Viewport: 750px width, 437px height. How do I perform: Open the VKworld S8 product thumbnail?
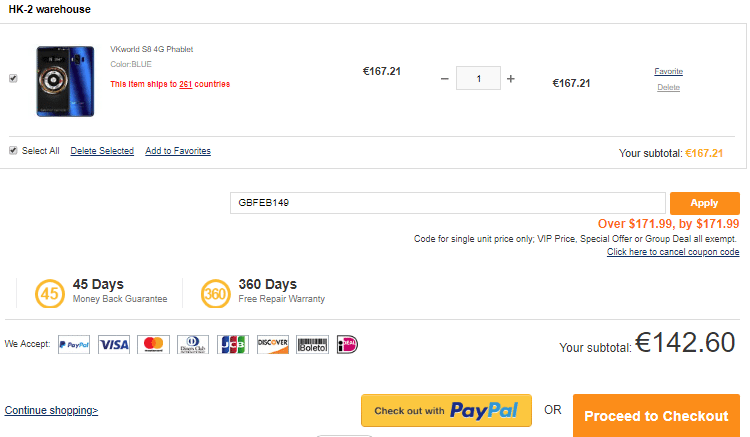(x=66, y=81)
